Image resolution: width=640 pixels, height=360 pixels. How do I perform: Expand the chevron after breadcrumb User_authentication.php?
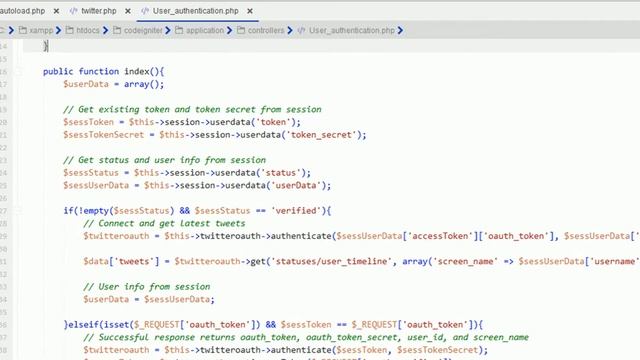click(400, 30)
